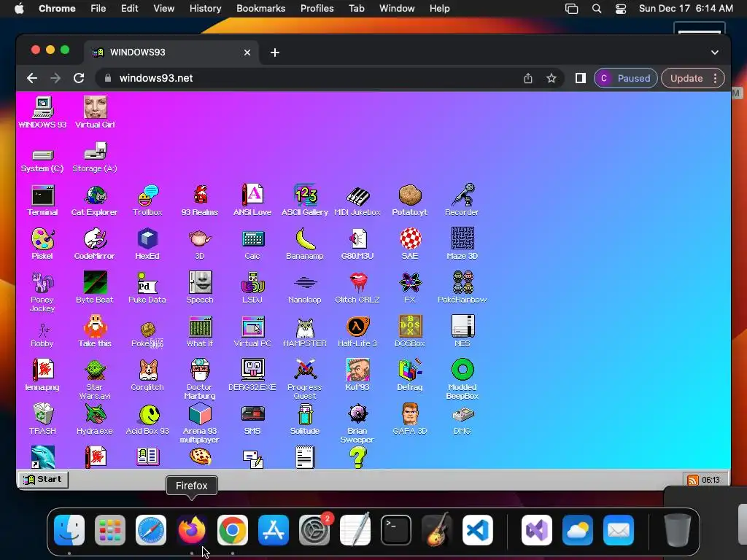Click the share page icon in address bar
747x560 pixels.
(x=528, y=78)
